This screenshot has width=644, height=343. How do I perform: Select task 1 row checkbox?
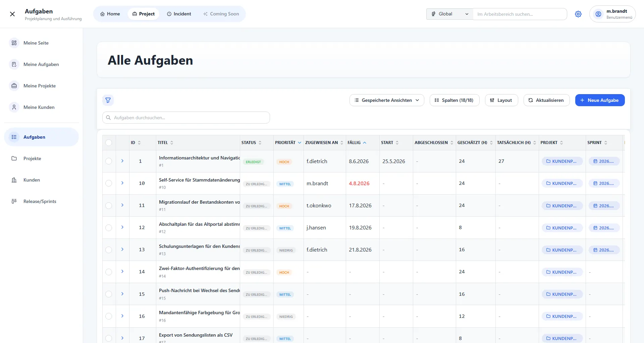coord(109,161)
